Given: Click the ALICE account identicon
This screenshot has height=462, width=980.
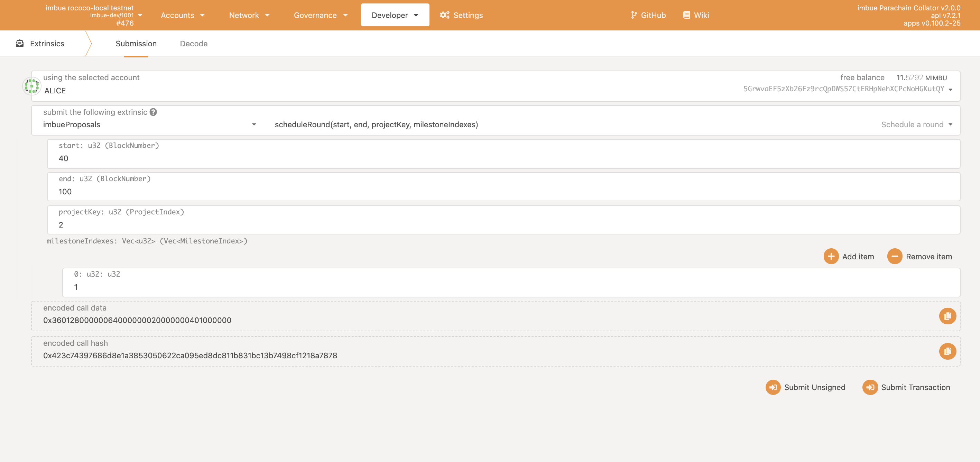Looking at the screenshot, I should pyautogui.click(x=31, y=86).
